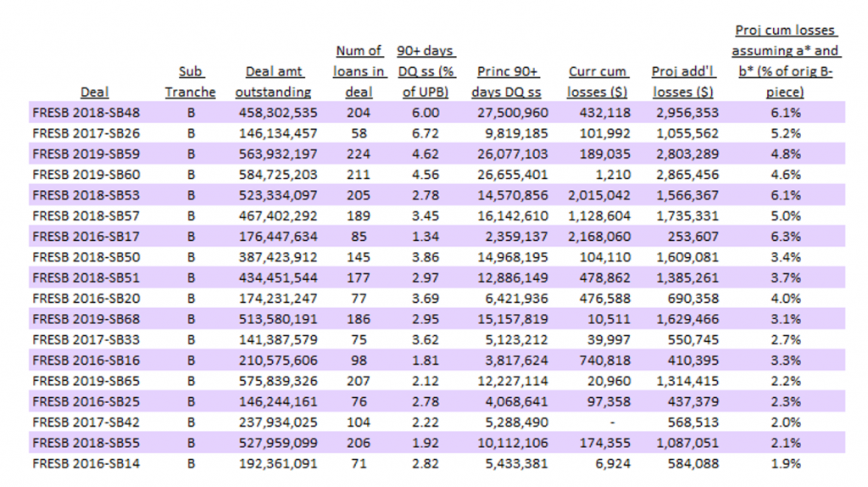Click the Proj cum losses assuming header
This screenshot has width=868, height=487.
[785, 62]
